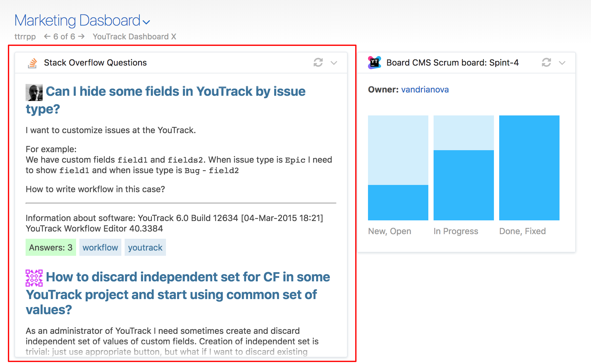Click the youtrack tag

145,247
